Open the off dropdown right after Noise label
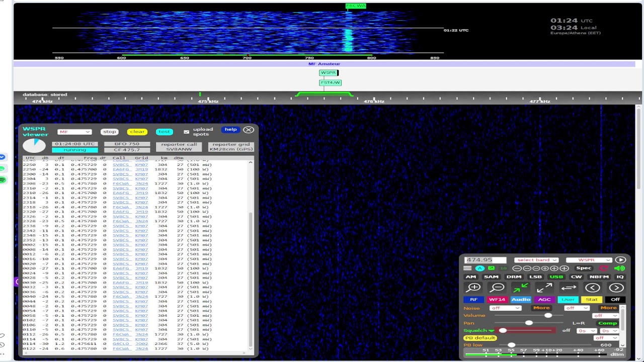Viewport: 644px width, 362px height. click(x=505, y=308)
